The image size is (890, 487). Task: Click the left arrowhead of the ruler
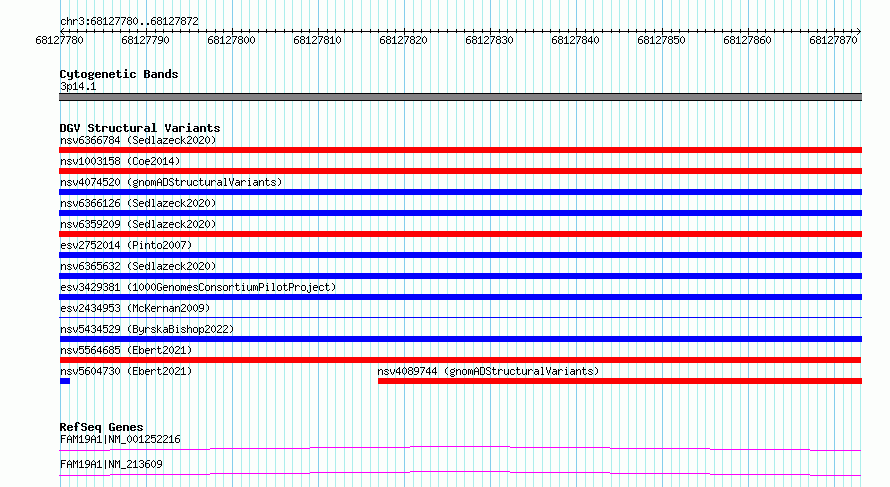click(x=62, y=31)
